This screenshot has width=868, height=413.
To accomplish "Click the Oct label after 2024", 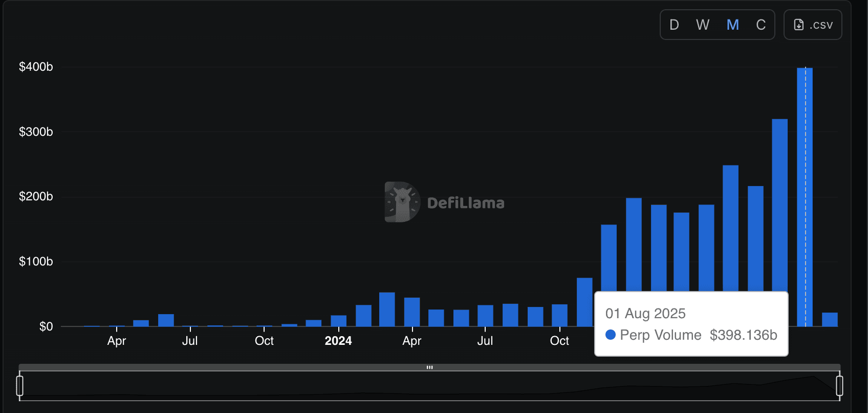I will tap(559, 341).
